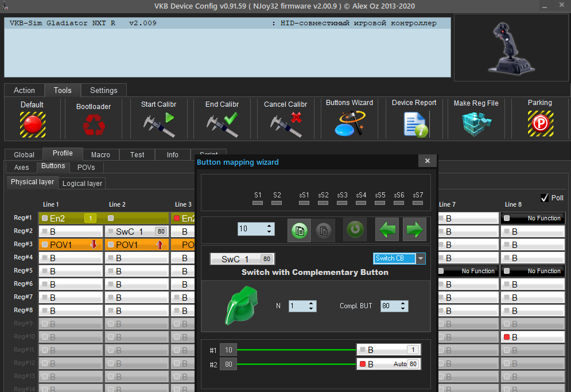The width and height of the screenshot is (571, 392).
Task: Toggle the sS5 subshift indicator
Action: pos(380,203)
